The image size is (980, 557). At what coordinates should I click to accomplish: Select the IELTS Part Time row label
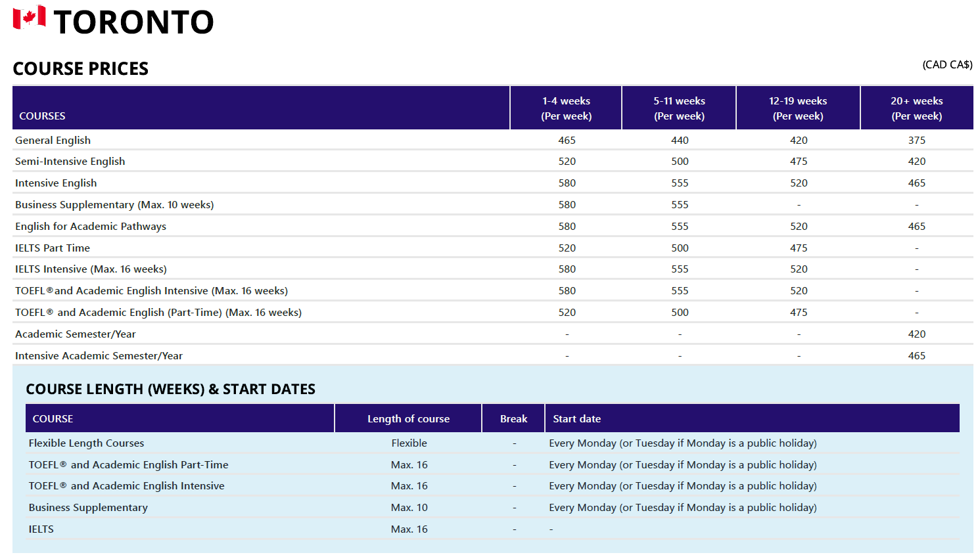(53, 248)
